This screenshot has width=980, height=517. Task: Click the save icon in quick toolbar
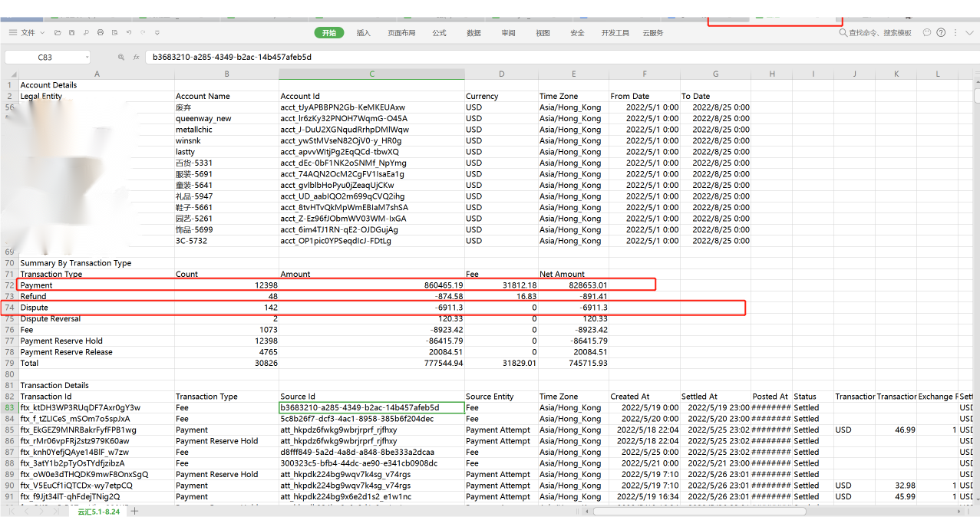[71, 32]
